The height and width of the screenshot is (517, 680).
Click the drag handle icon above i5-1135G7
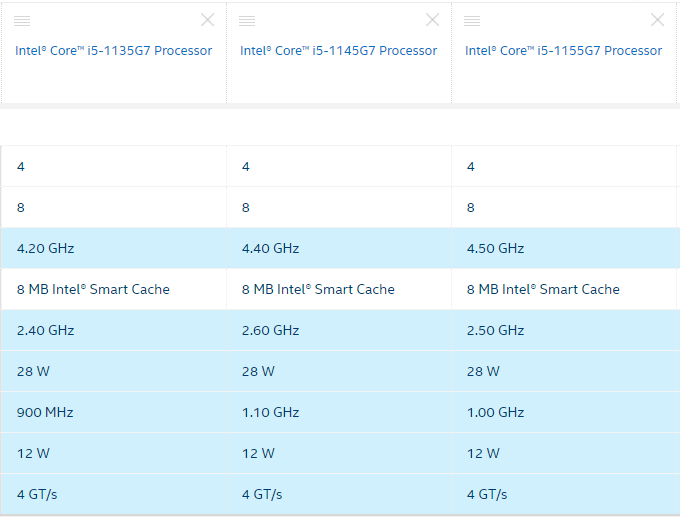pos(22,21)
